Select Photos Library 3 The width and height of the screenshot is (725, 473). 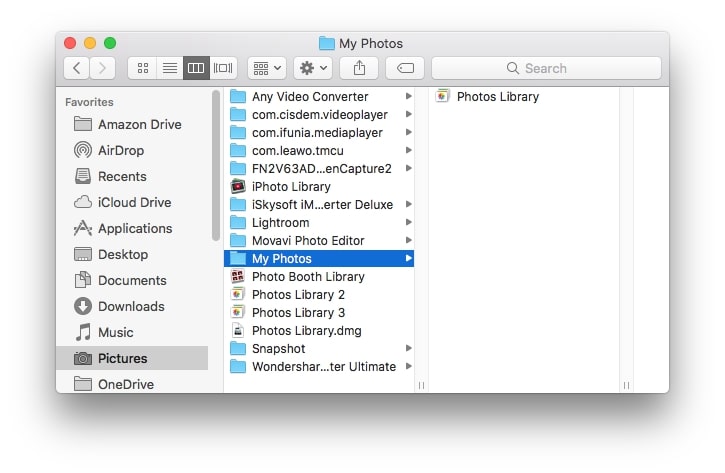(x=319, y=313)
